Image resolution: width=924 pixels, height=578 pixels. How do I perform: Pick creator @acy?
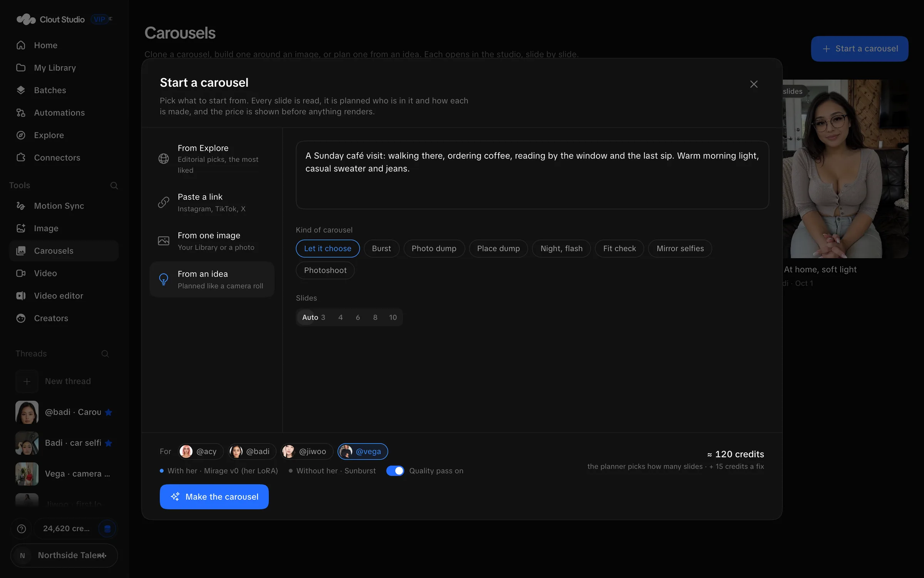point(201,452)
